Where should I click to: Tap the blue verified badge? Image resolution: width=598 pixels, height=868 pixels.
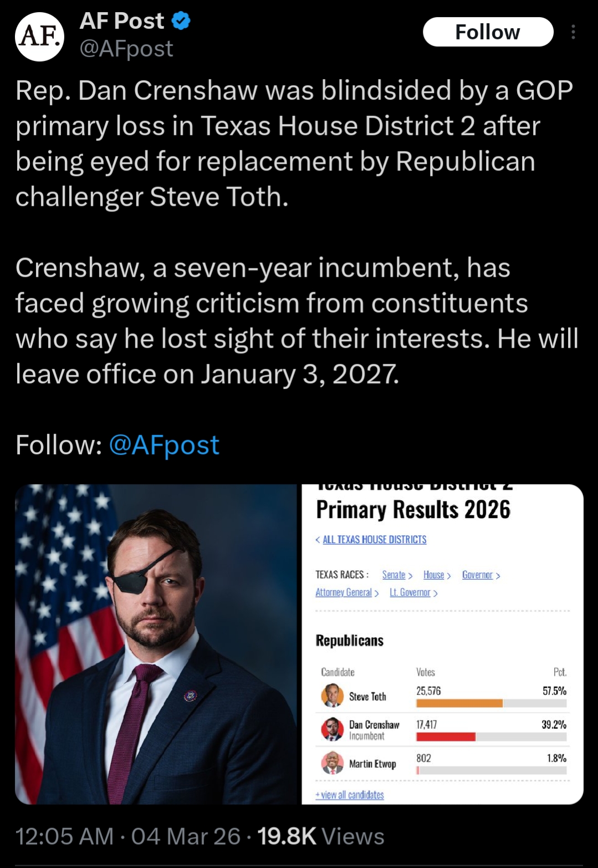pyautogui.click(x=181, y=21)
